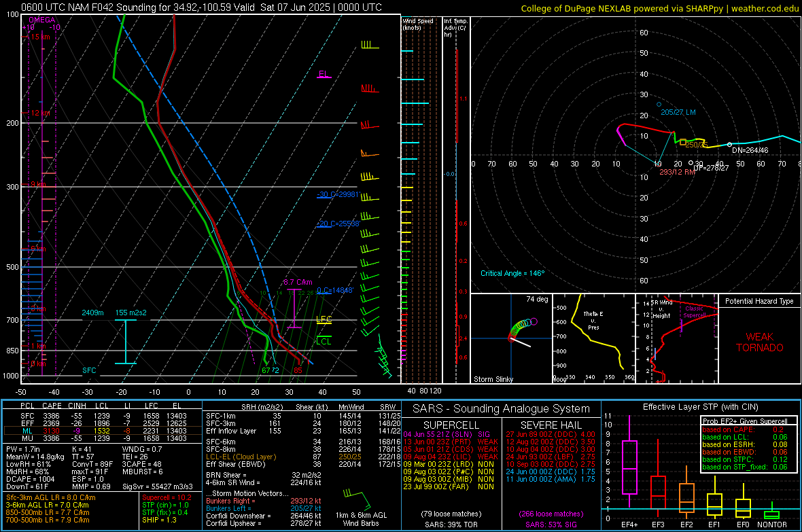Click the 74 deg storm slinky value
Image resolution: width=802 pixels, height=532 pixels.
click(537, 299)
